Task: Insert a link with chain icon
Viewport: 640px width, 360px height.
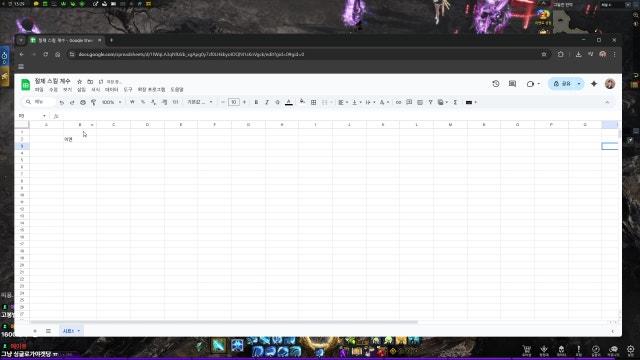Action: [x=398, y=102]
